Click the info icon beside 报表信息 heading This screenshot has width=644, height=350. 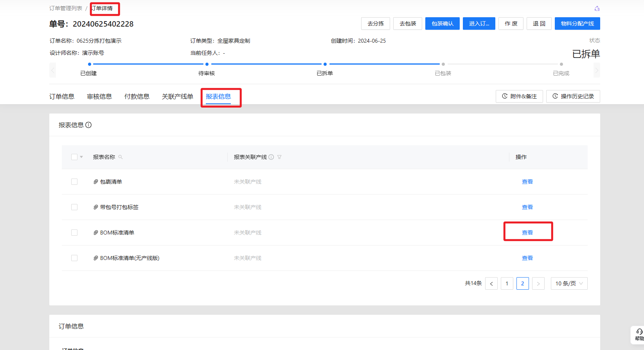tap(88, 125)
